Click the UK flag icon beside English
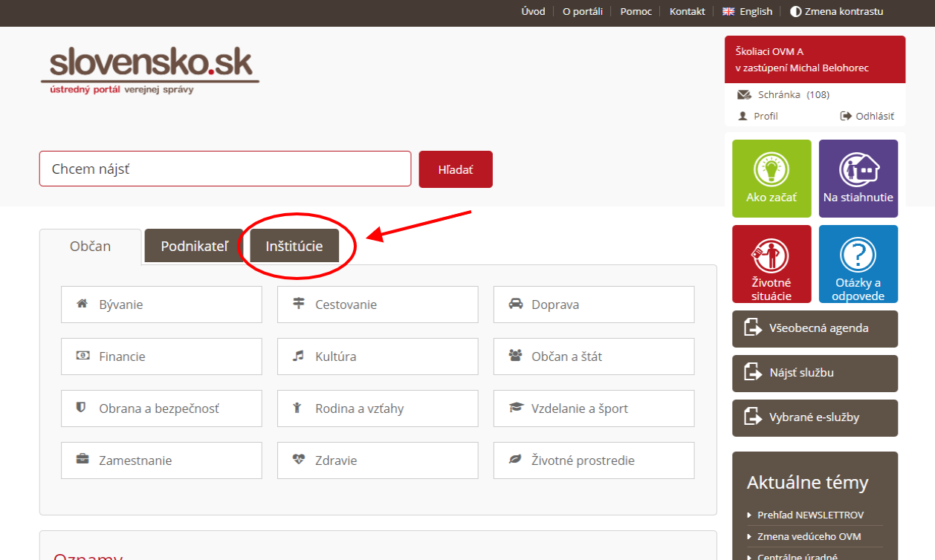The height and width of the screenshot is (560, 935). (728, 11)
